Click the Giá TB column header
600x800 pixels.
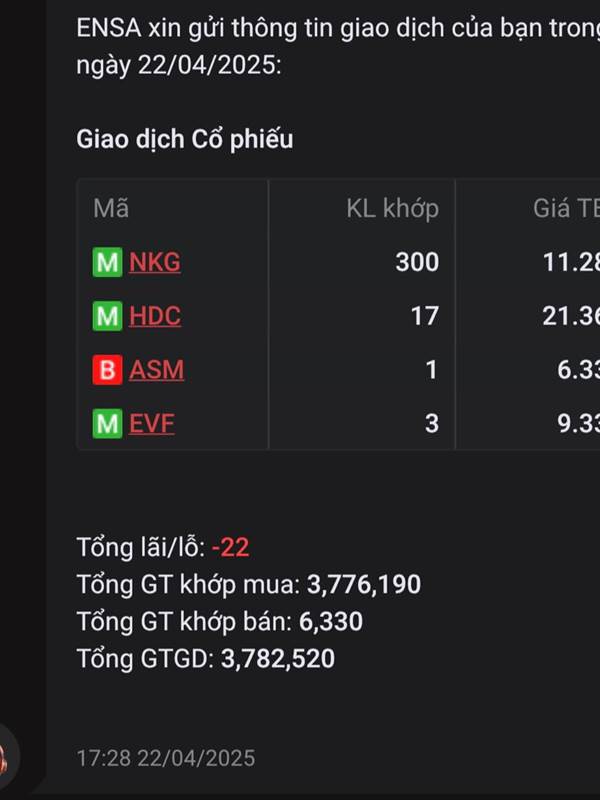tap(566, 208)
